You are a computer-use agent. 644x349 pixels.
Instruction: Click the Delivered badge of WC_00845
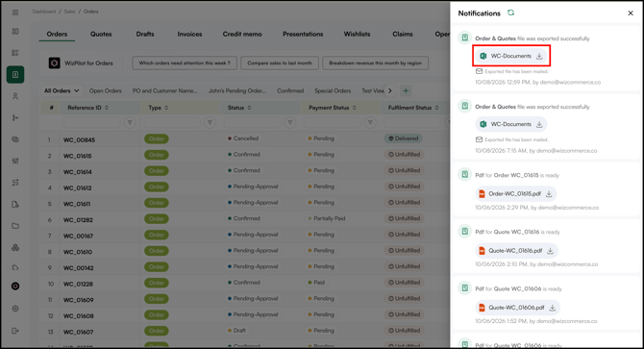pyautogui.click(x=404, y=138)
